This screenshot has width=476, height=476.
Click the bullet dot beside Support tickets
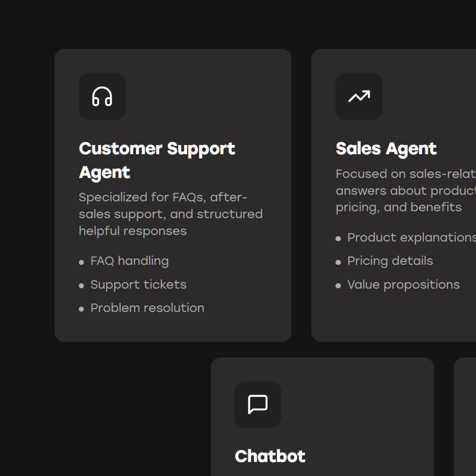click(82, 286)
